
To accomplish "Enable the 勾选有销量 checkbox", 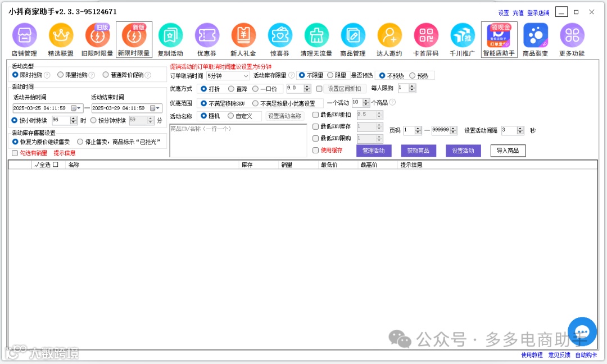I will 15,153.
